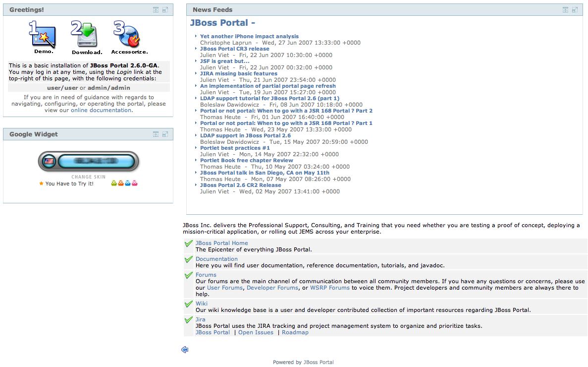The width and height of the screenshot is (588, 367).
Task: Click the JBoss Portal Home link
Action: tap(221, 243)
